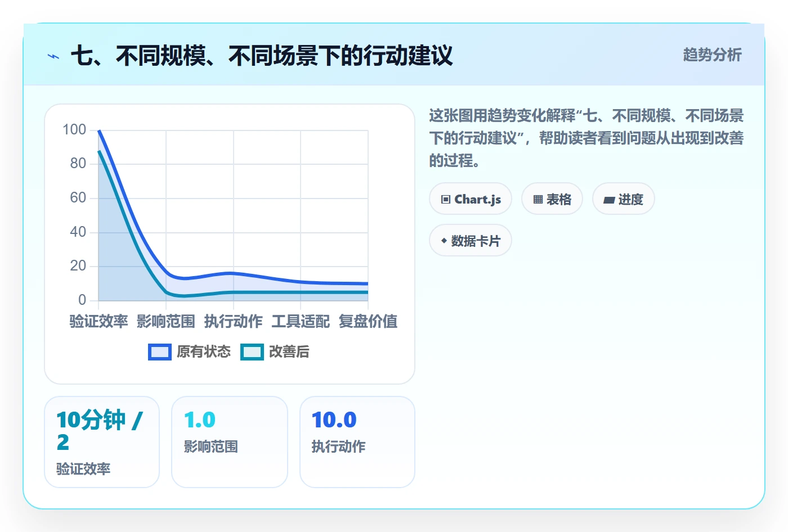This screenshot has height=532, width=788.
Task: Click the 1.0 data card value
Action: click(x=200, y=420)
